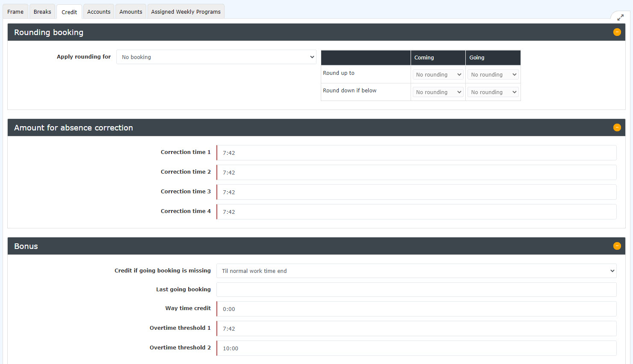
Task: Click the Overtime threshold 1 field
Action: (417, 328)
